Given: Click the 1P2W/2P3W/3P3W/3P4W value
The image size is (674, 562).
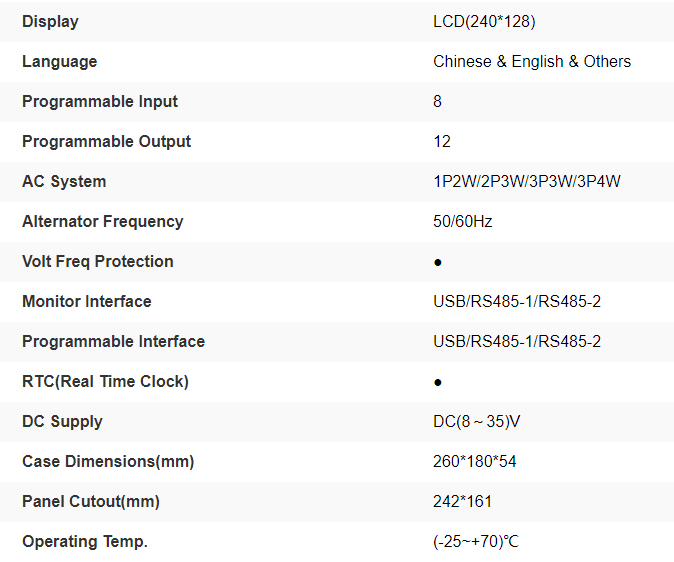Looking at the screenshot, I should pyautogui.click(x=528, y=181).
